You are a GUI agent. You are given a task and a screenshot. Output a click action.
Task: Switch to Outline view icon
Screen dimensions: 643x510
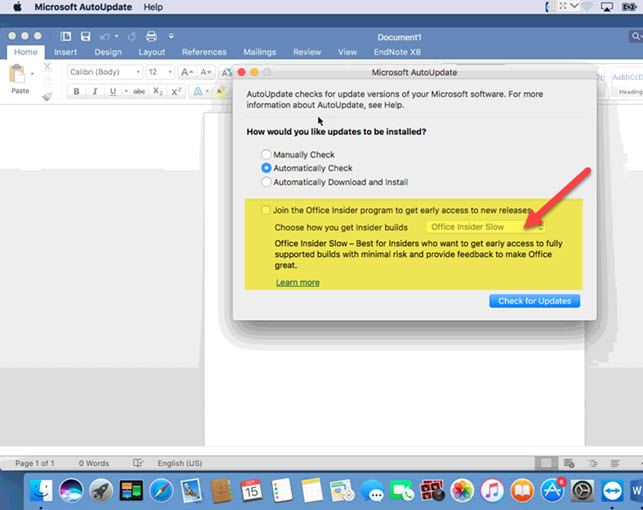point(593,463)
